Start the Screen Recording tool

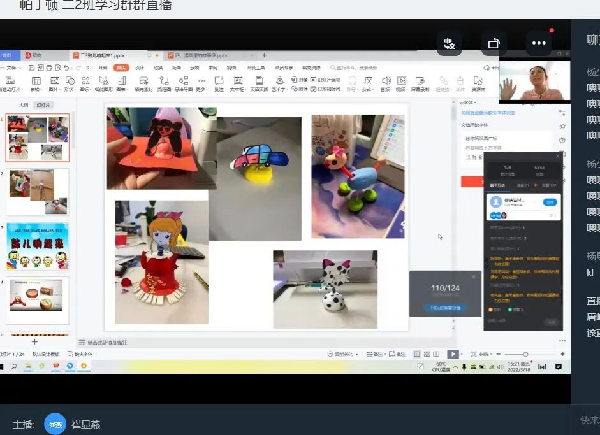[x=420, y=83]
